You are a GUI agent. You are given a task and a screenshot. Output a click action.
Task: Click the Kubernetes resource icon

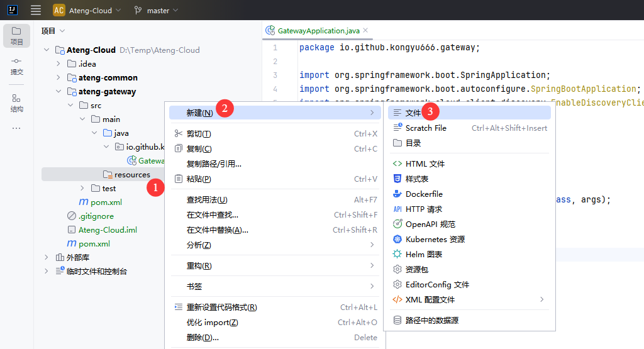point(397,239)
